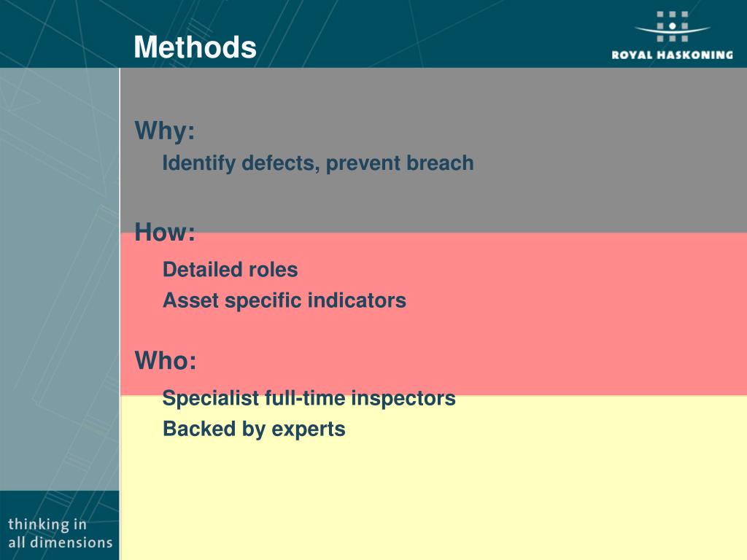Click the Royal Haskoning logo icon
The width and height of the screenshot is (747, 560).
tap(672, 27)
